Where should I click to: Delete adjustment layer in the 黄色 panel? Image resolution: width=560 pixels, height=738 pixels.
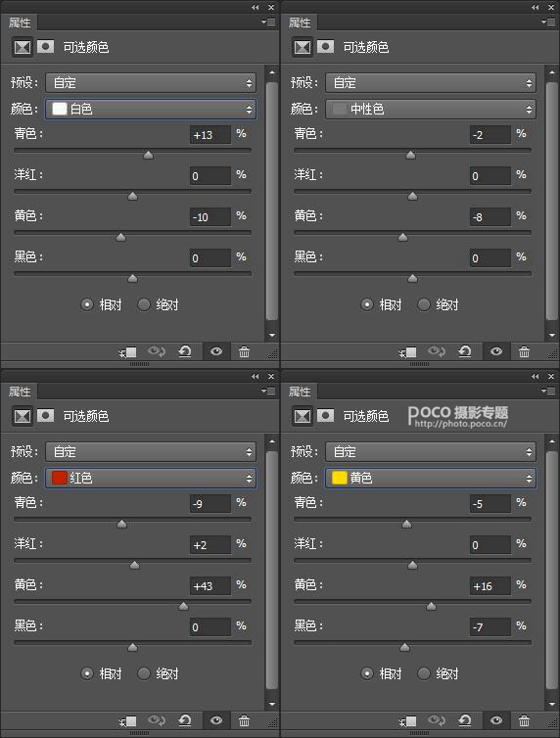click(524, 720)
